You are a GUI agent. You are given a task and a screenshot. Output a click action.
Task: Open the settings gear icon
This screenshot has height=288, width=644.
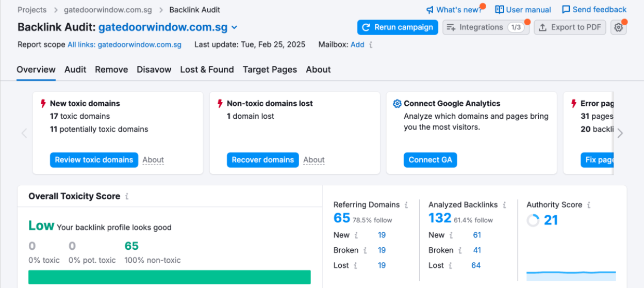(x=618, y=27)
